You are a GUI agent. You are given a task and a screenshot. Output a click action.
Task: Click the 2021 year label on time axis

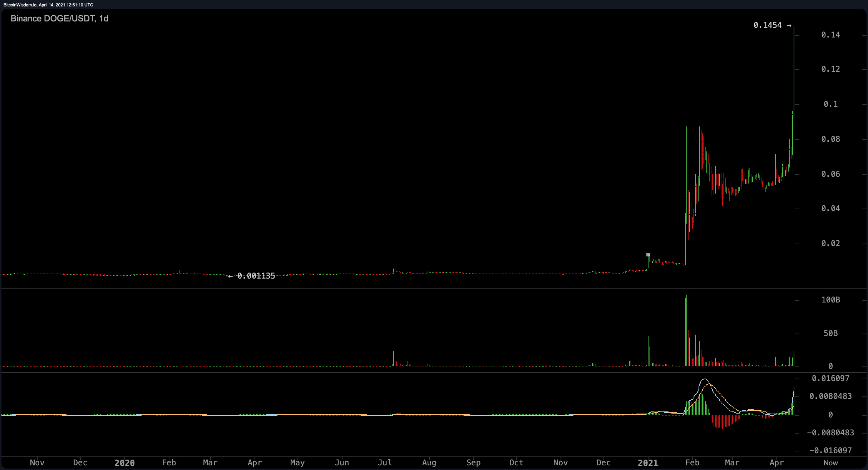(648, 463)
